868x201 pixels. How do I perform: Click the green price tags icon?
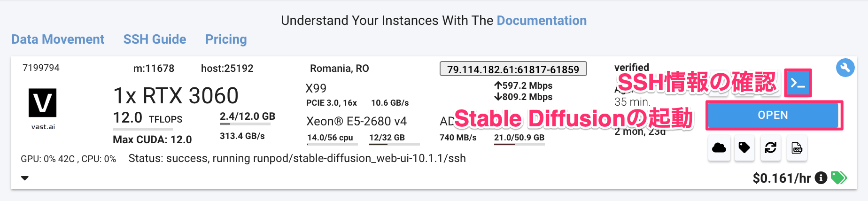pos(838,178)
